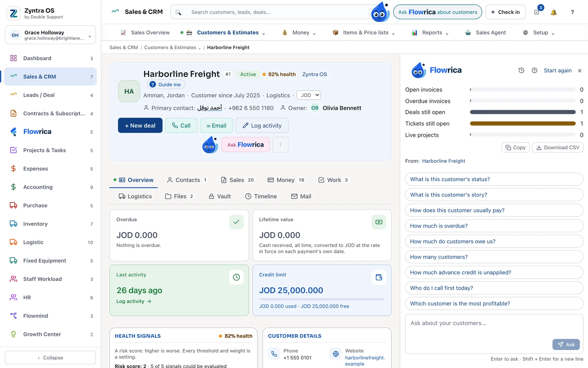Viewport: 588px width, 368px height.
Task: Expand the Grace Holloway account switcher
Action: click(50, 35)
